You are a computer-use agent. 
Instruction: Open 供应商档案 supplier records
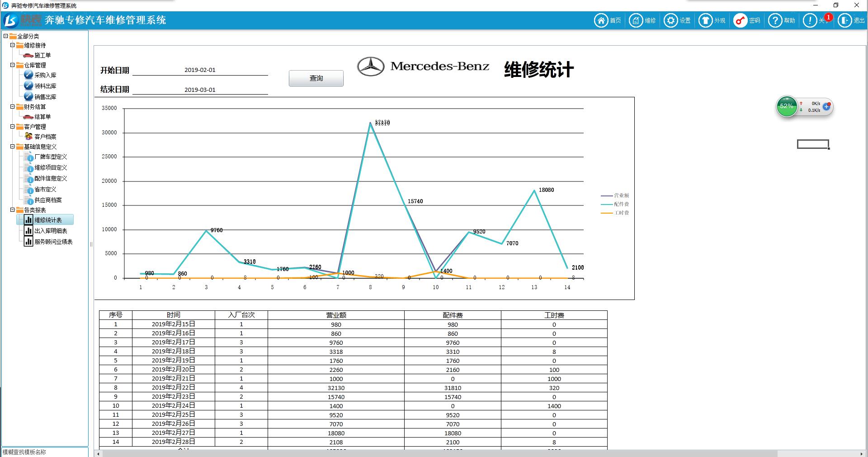(43, 200)
